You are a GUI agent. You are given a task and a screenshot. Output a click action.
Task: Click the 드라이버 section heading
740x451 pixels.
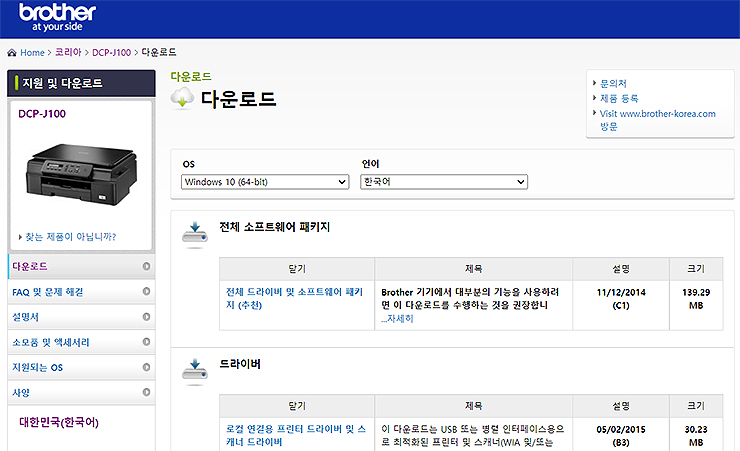point(240,364)
